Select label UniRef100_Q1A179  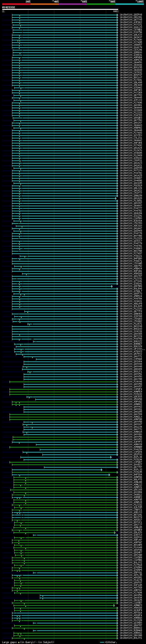tap(131, 47)
